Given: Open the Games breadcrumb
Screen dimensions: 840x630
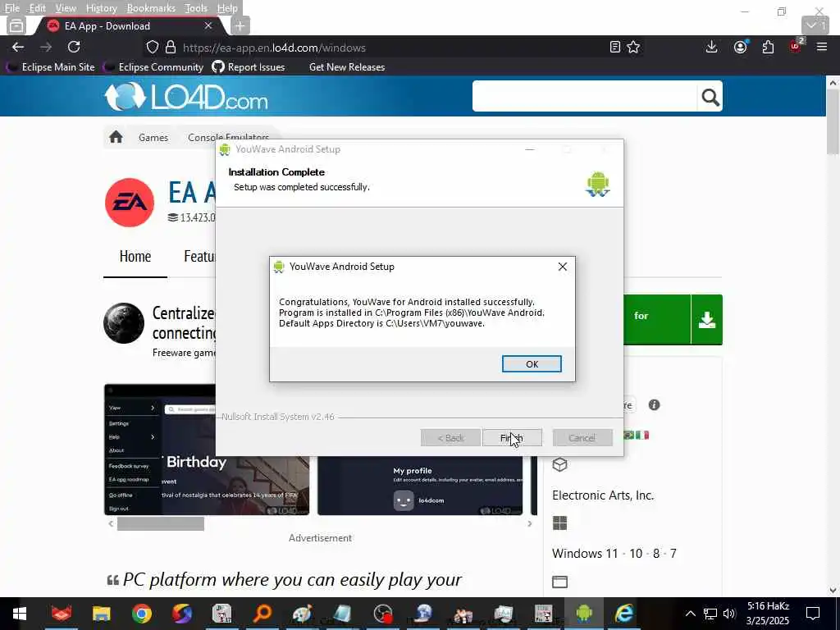Looking at the screenshot, I should (153, 138).
